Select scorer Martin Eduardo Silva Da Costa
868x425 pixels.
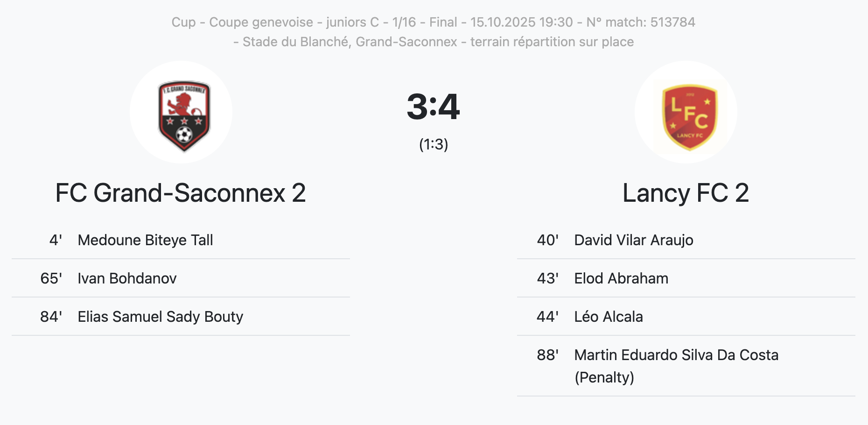point(676,355)
